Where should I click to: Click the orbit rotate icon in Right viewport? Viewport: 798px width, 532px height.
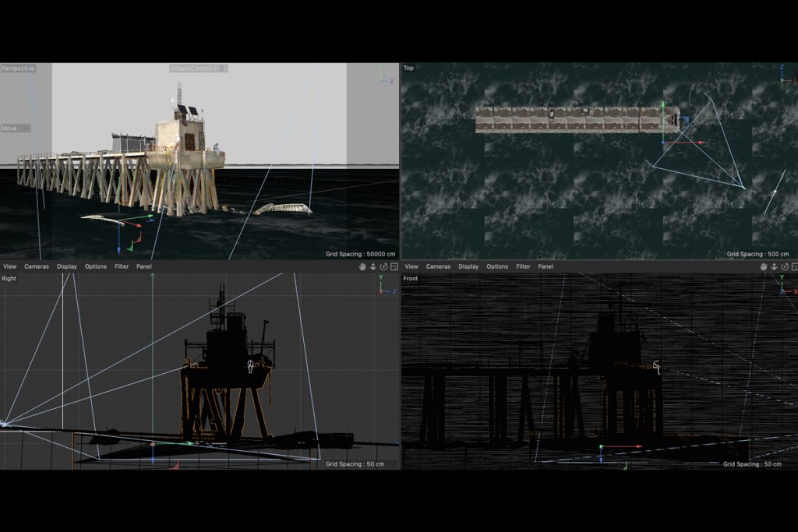[383, 266]
